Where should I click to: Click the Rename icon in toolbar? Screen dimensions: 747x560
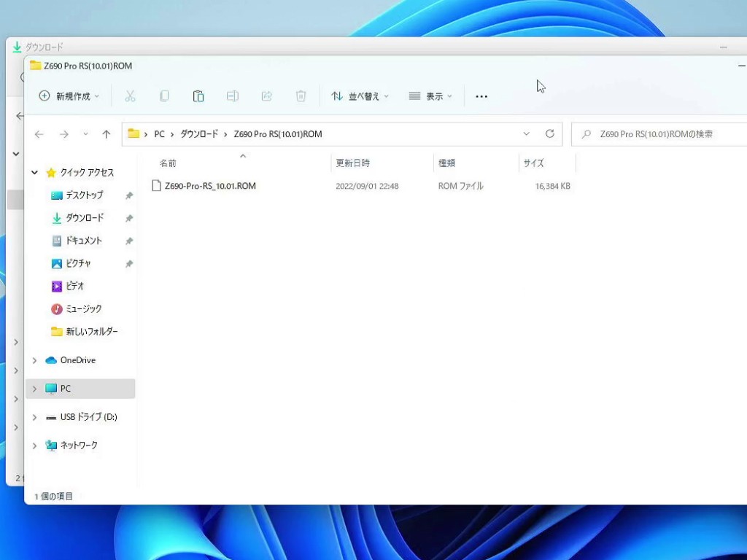[232, 96]
